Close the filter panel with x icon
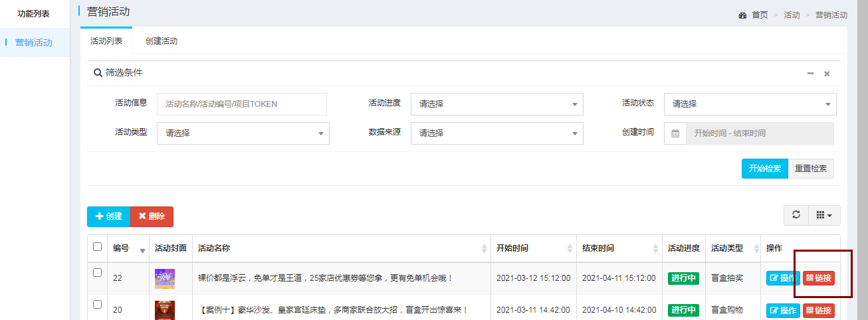Image resolution: width=868 pixels, height=320 pixels. pyautogui.click(x=827, y=73)
